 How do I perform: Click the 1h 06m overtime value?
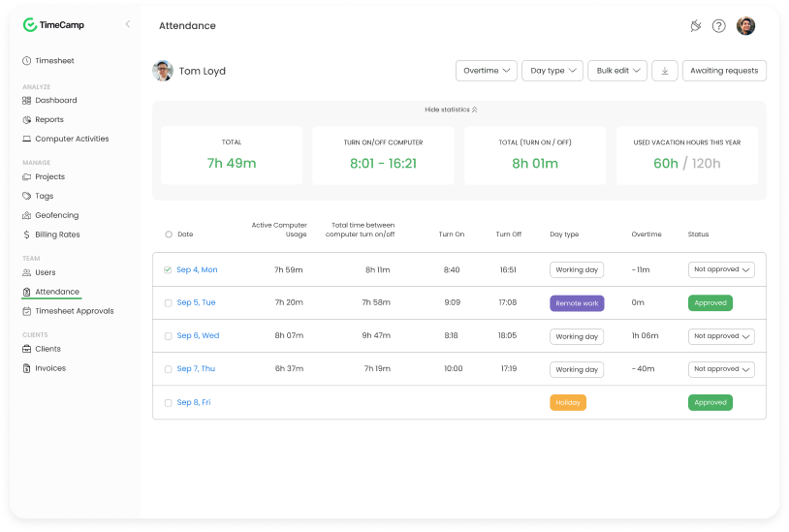pyautogui.click(x=646, y=336)
